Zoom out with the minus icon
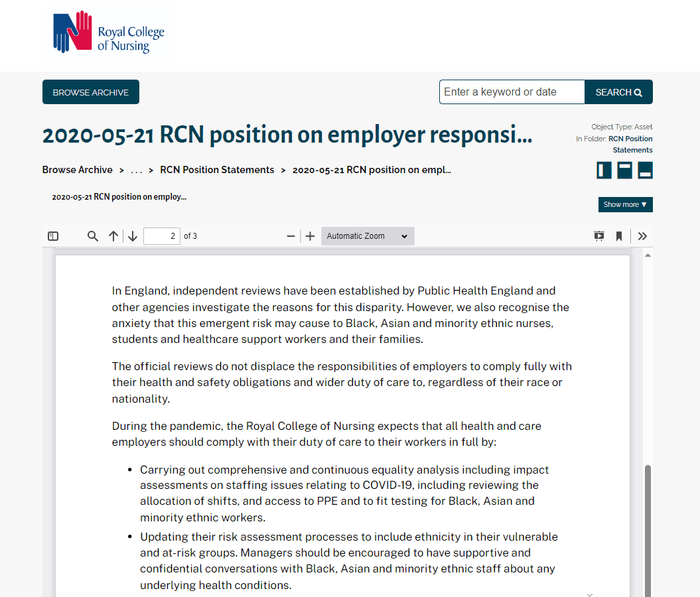The width and height of the screenshot is (700, 597). [x=291, y=236]
